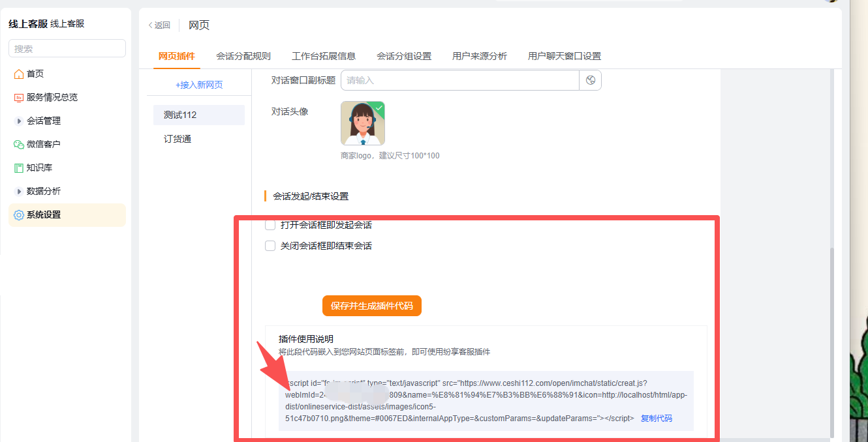Click the +接入新网页 link
Screen dimensions: 868x442
click(199, 85)
